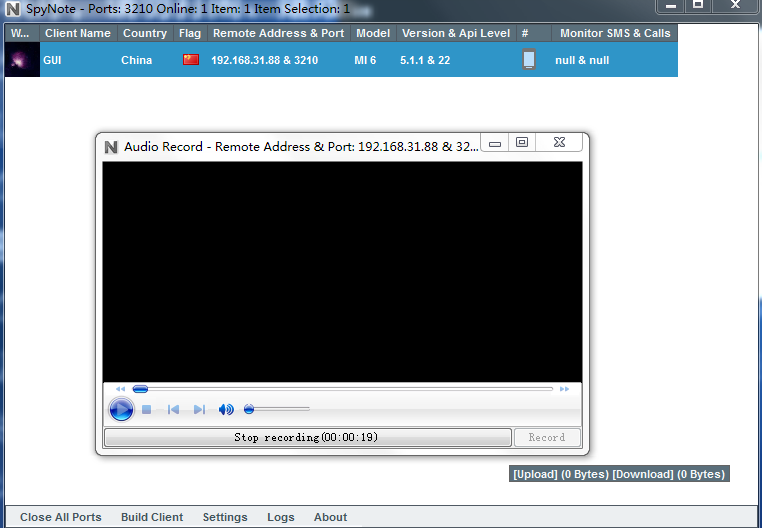Click the Flag column header
762x528 pixels.
coord(190,33)
